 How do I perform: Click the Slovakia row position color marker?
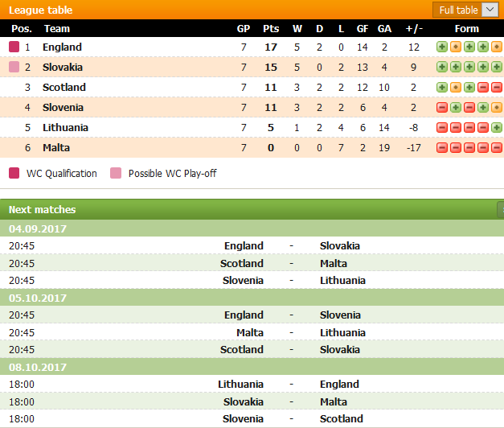(14, 67)
